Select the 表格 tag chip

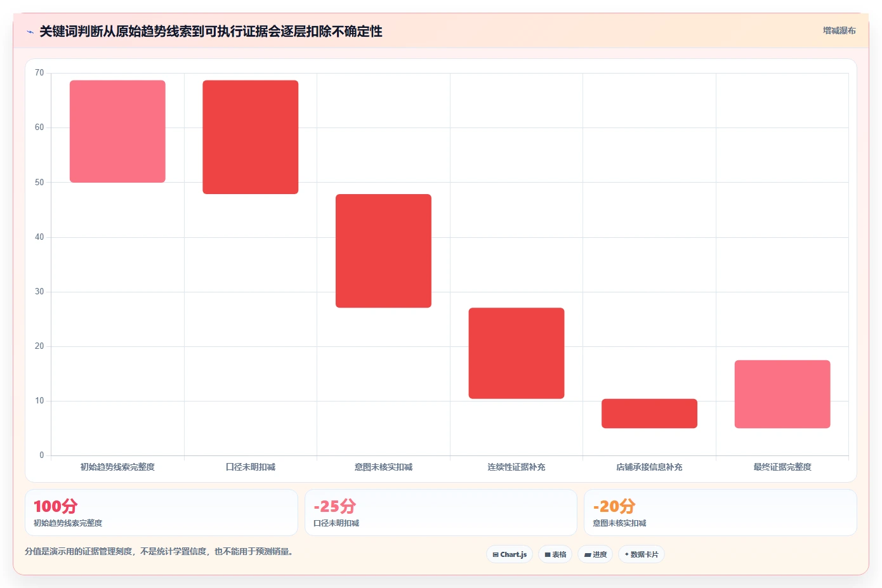[555, 554]
